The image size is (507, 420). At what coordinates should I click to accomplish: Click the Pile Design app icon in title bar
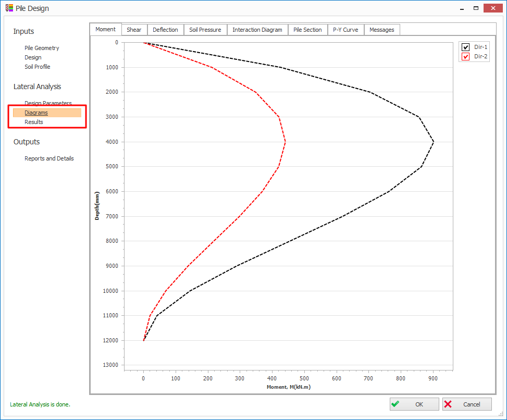9,8
